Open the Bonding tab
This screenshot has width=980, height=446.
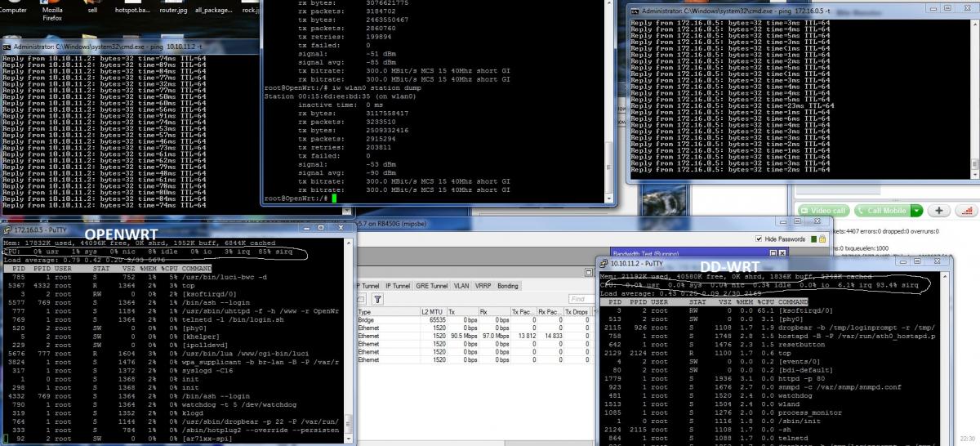pyautogui.click(x=507, y=286)
